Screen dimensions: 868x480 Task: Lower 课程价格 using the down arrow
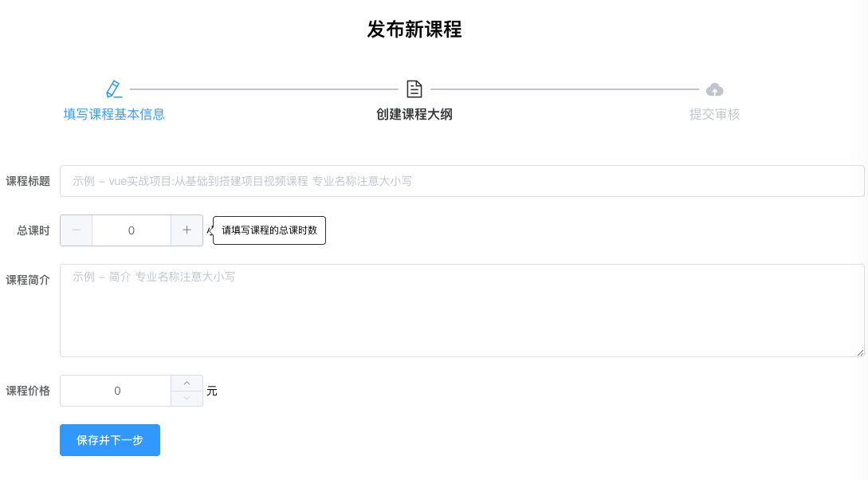click(187, 398)
